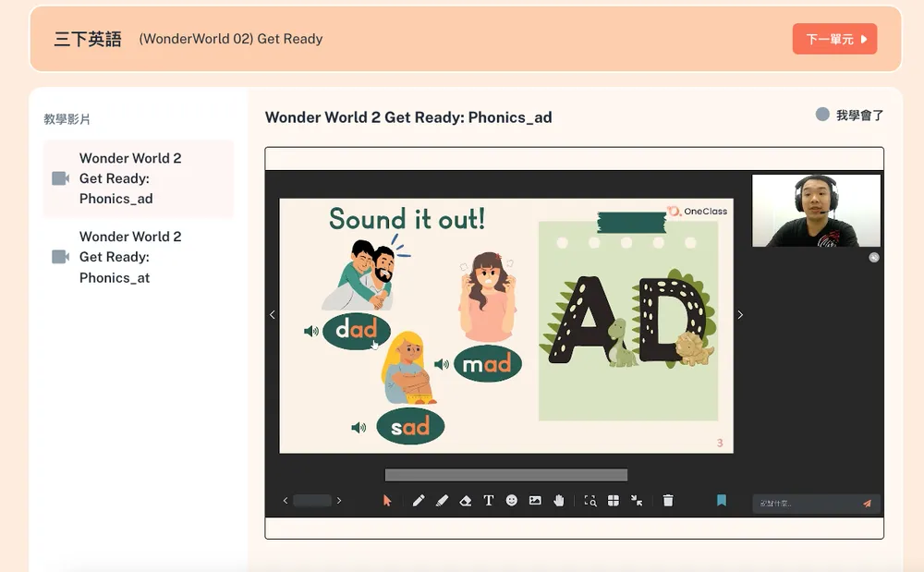This screenshot has width=924, height=572.
Task: Select the highlighter marker tool
Action: [x=442, y=501]
